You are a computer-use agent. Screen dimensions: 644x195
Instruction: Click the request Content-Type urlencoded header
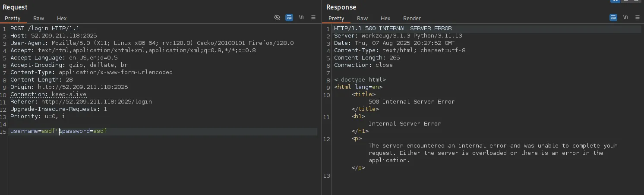point(92,72)
